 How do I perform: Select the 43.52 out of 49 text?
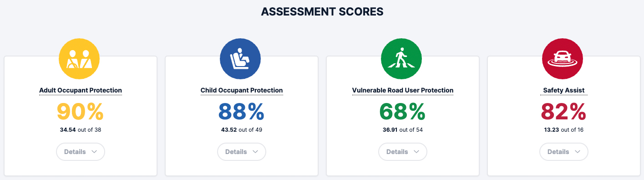[242, 130]
